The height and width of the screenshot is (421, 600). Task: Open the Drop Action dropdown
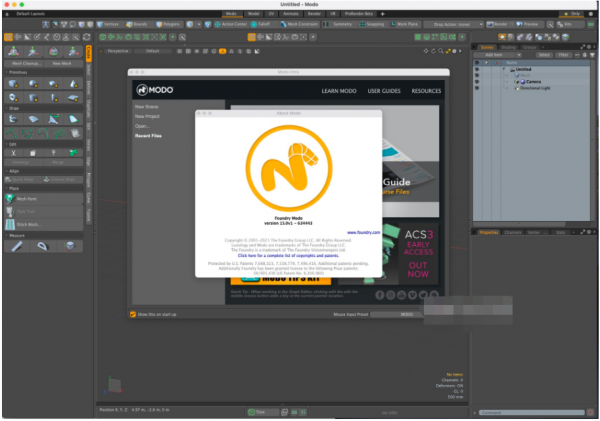454,24
